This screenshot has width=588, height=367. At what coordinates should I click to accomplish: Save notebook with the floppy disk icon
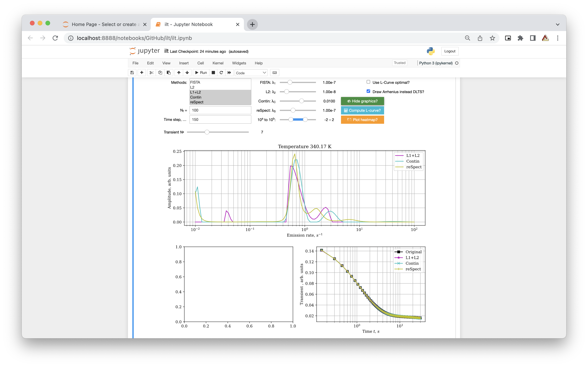[132, 73]
